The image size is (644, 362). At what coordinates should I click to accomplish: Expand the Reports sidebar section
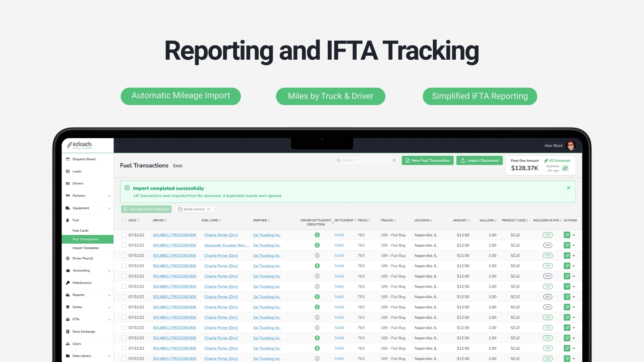pos(109,295)
